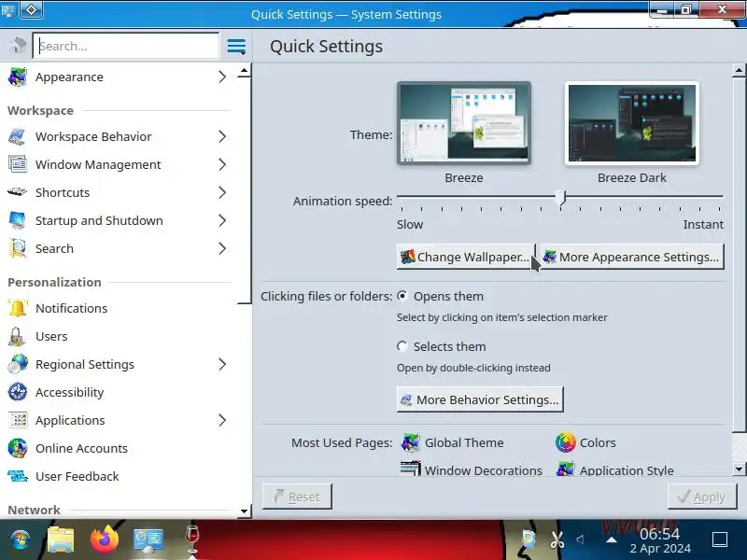Click the volume tray icon

(580, 539)
